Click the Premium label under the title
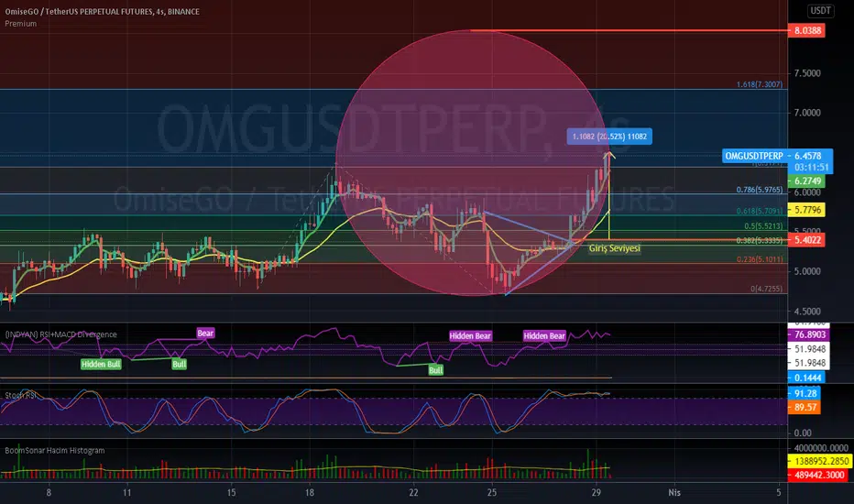The width and height of the screenshot is (854, 504). pos(21,24)
